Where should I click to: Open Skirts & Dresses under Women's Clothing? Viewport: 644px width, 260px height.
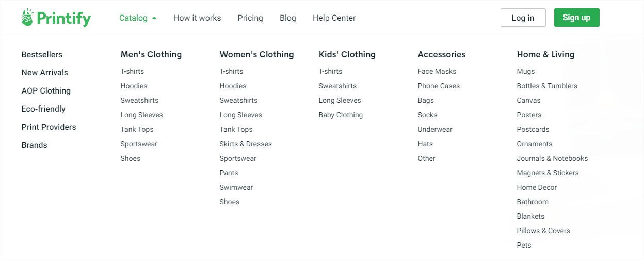pos(246,144)
